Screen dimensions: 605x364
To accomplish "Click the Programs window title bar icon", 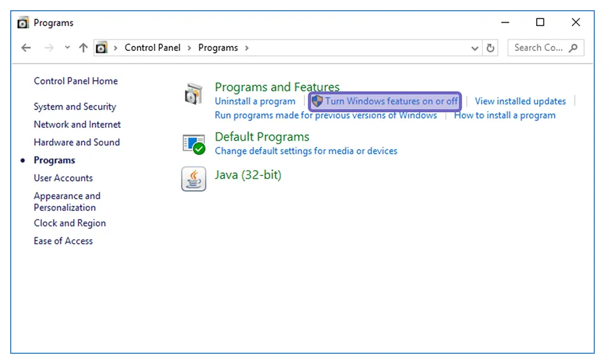I will point(23,23).
